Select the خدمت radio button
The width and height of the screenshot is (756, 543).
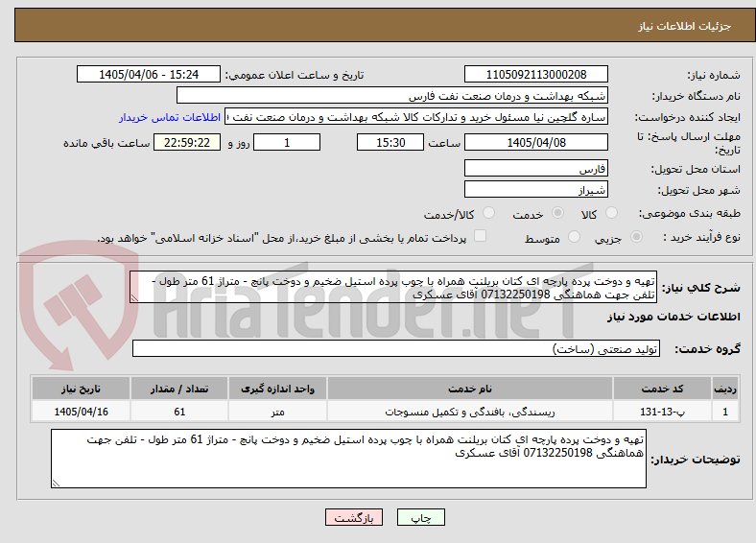(x=557, y=213)
